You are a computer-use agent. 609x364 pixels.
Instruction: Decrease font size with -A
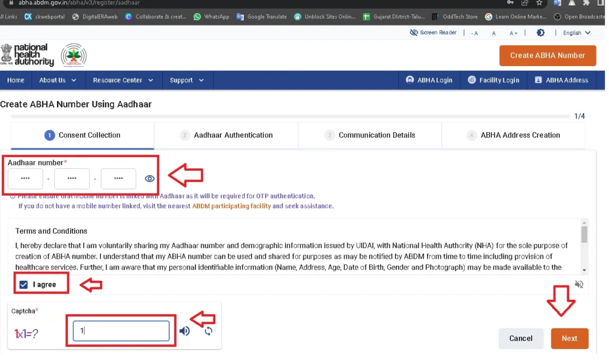[x=474, y=33]
